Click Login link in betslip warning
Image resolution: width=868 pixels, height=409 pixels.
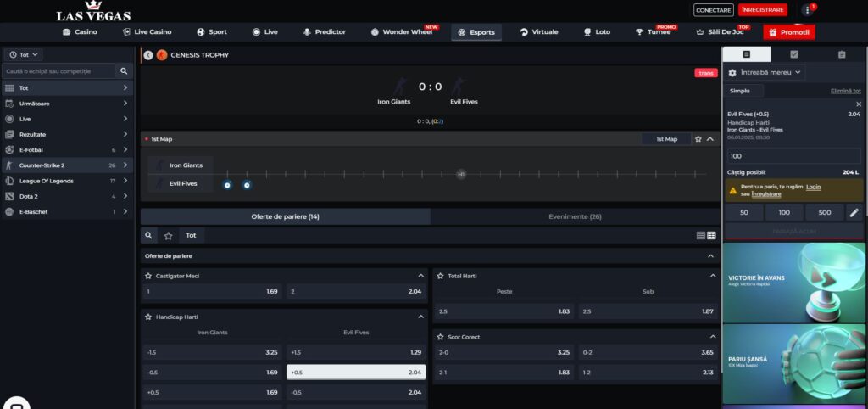click(813, 187)
